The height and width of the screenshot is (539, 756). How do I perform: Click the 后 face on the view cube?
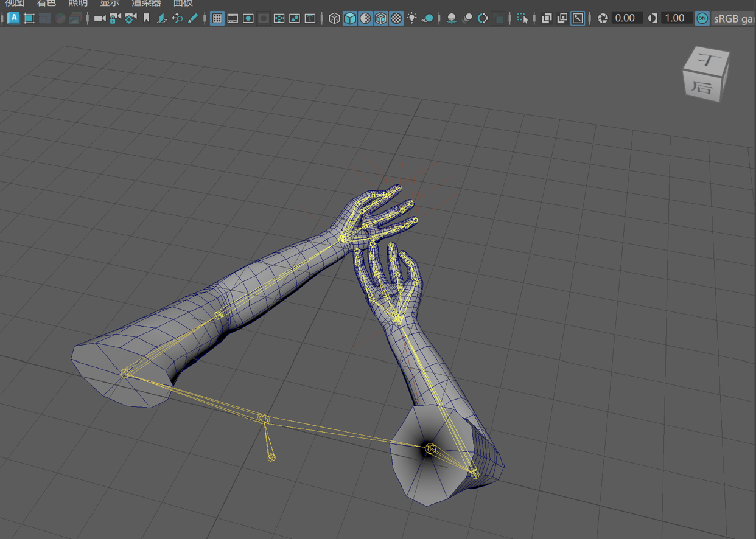click(703, 86)
